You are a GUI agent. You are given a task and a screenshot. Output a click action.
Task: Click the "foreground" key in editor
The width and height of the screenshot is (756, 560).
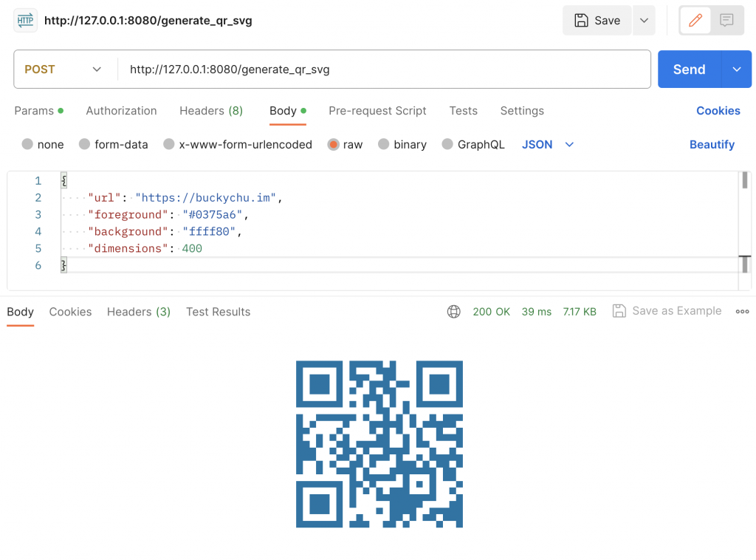pos(128,215)
